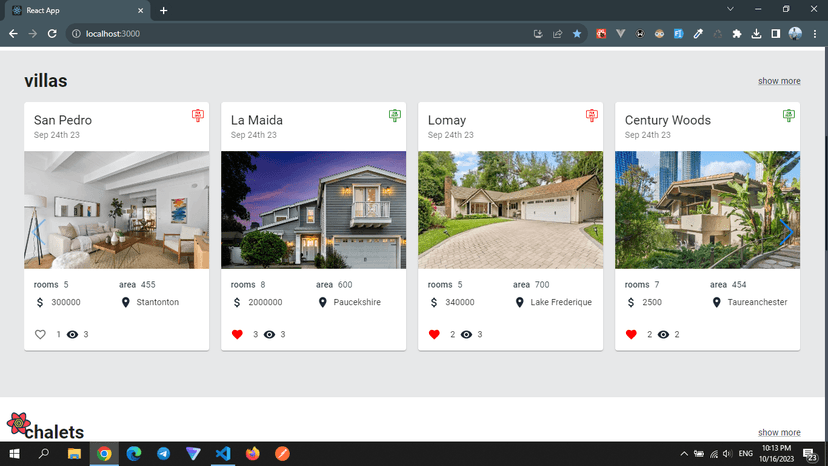Click the eye views icon on San Pedro
This screenshot has height=466, width=828.
(72, 335)
